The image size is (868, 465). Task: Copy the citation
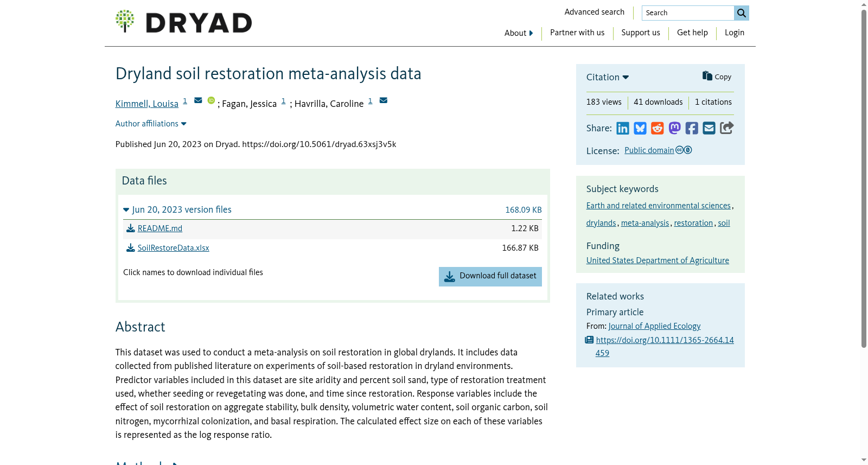pyautogui.click(x=717, y=77)
